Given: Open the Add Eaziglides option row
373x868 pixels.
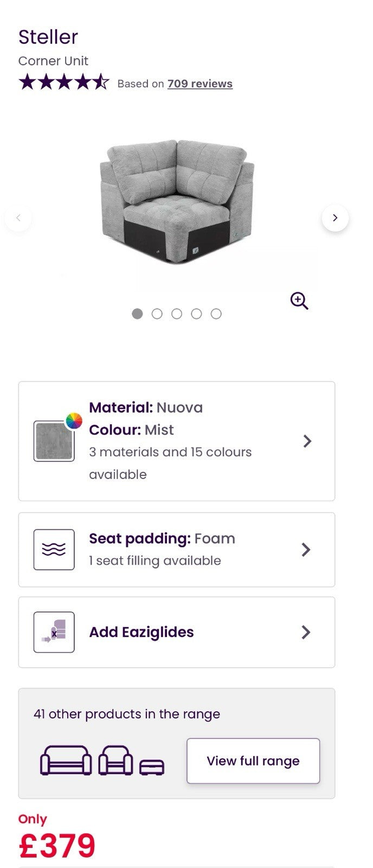Looking at the screenshot, I should (177, 632).
